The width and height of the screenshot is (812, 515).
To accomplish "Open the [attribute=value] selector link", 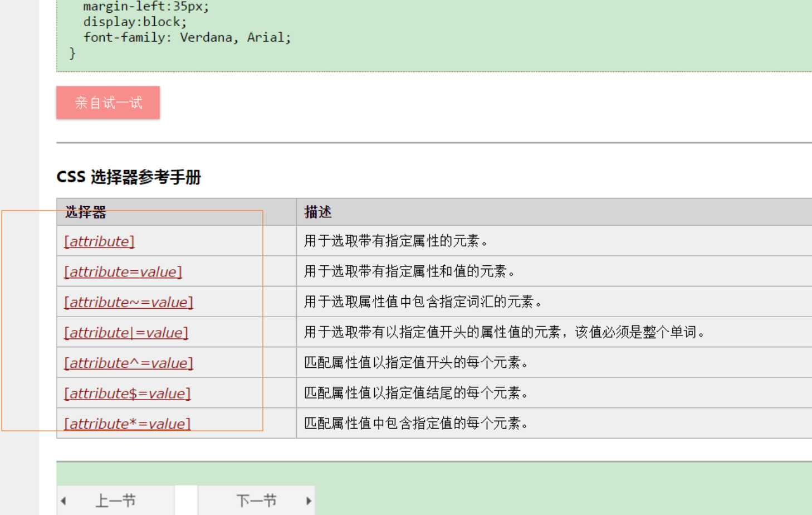I will coord(123,272).
